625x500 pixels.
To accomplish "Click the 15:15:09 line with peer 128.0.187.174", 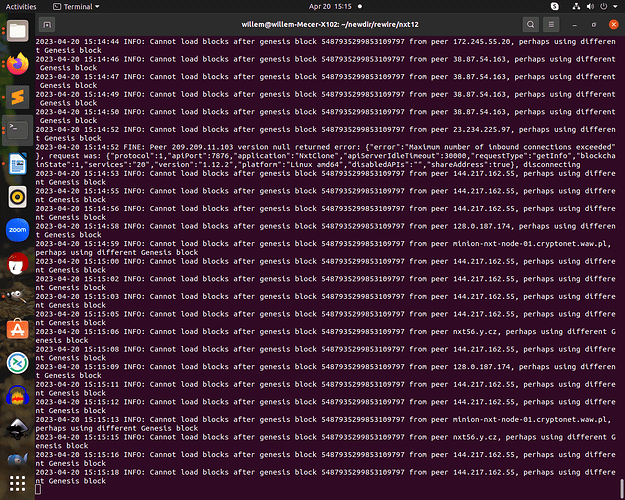I will [325, 371].
